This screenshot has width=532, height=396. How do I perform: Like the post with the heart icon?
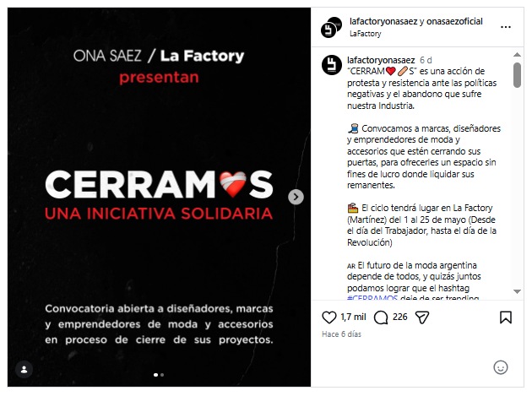[x=328, y=317]
